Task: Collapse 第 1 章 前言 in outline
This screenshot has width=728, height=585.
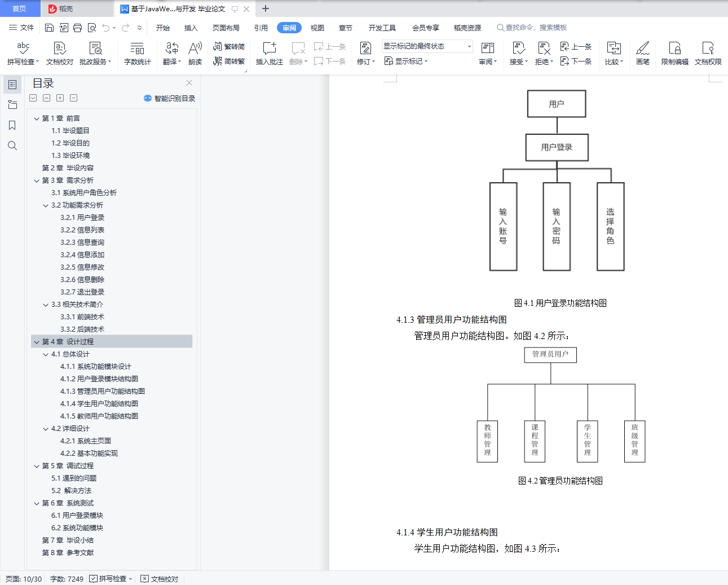Action: (x=37, y=118)
